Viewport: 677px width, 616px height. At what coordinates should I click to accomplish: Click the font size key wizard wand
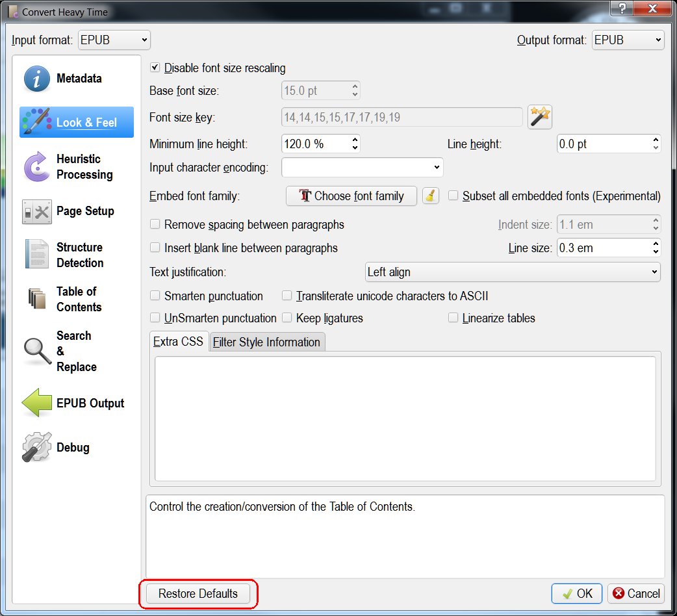(540, 117)
